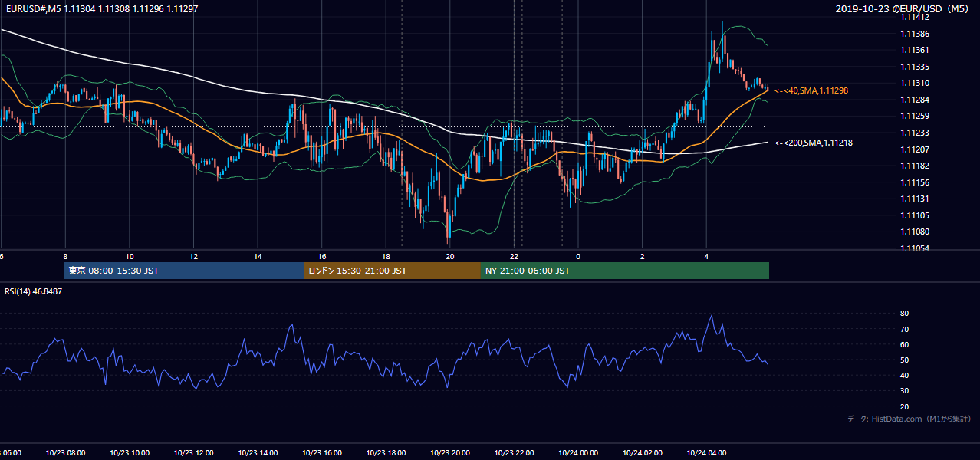
Task: Click hour label 10 on time axis
Action: pyautogui.click(x=130, y=256)
